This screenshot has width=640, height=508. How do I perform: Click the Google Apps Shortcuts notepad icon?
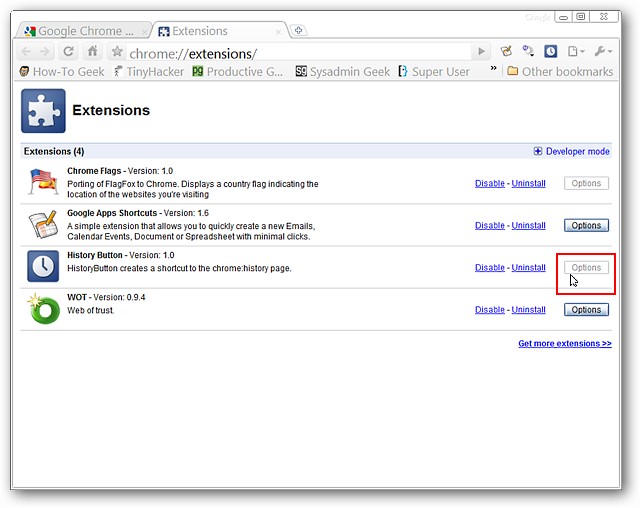coord(43,224)
